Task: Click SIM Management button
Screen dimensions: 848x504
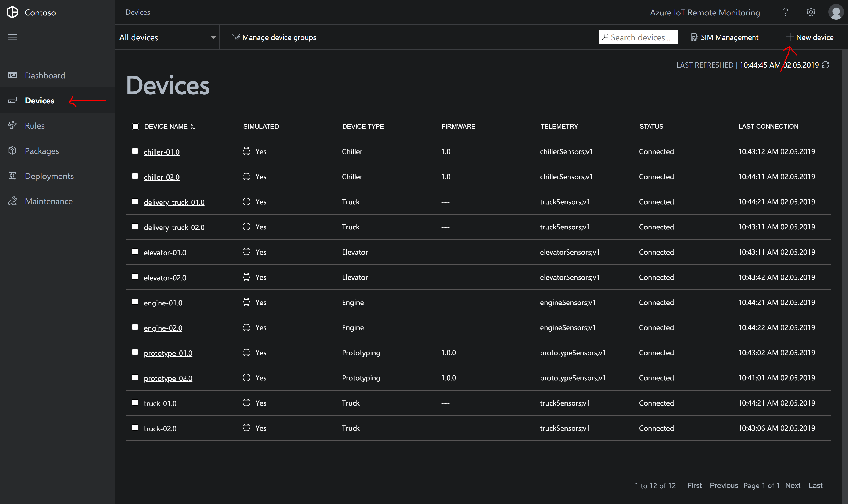Action: pos(725,37)
